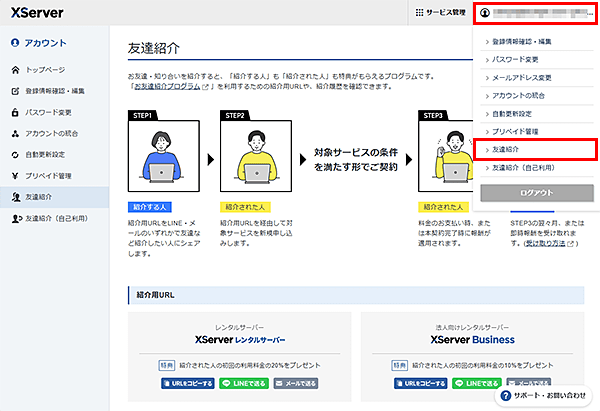The image size is (600, 411).
Task: Click the refresh icon for 自動更新設定
Action: [15, 155]
